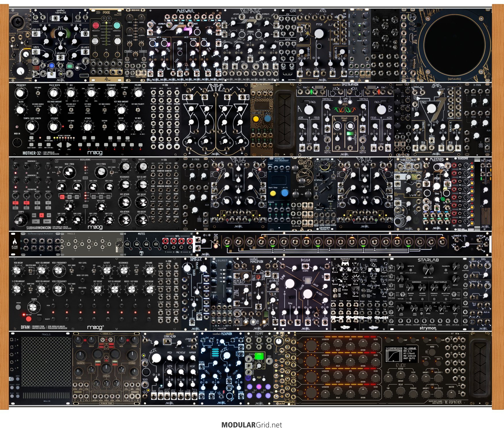Flip the VCO Wave switch on Mother-32

38,93
